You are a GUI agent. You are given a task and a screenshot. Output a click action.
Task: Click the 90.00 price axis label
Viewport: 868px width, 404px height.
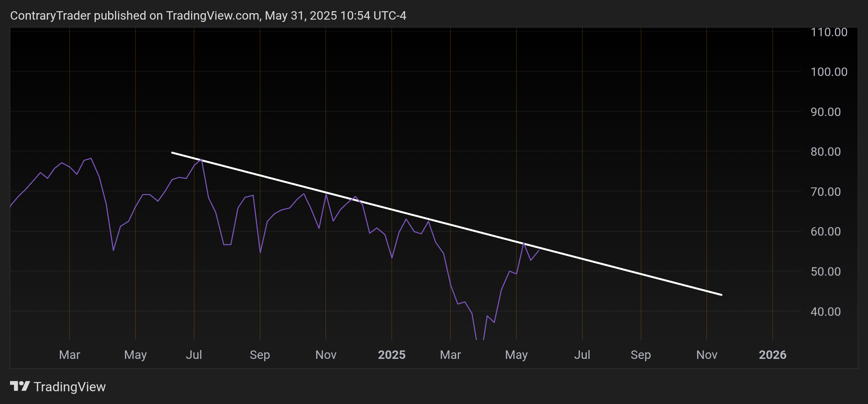click(x=826, y=112)
